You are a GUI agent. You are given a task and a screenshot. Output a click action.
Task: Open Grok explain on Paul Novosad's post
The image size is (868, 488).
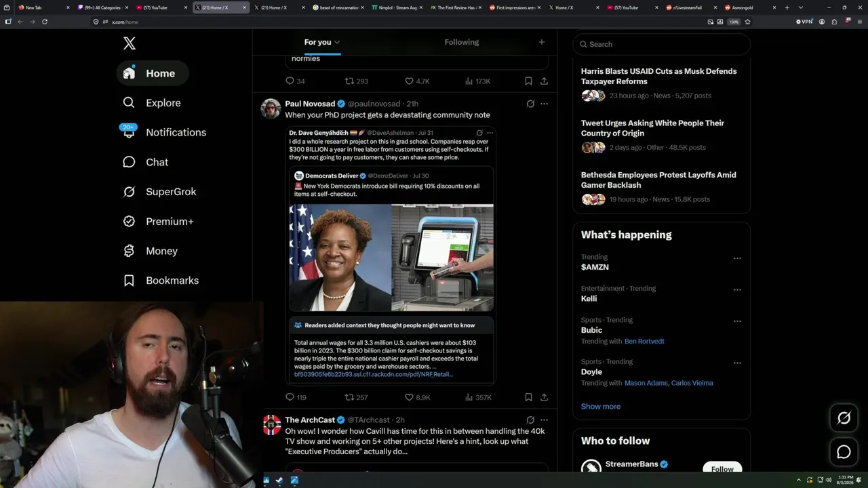click(530, 104)
